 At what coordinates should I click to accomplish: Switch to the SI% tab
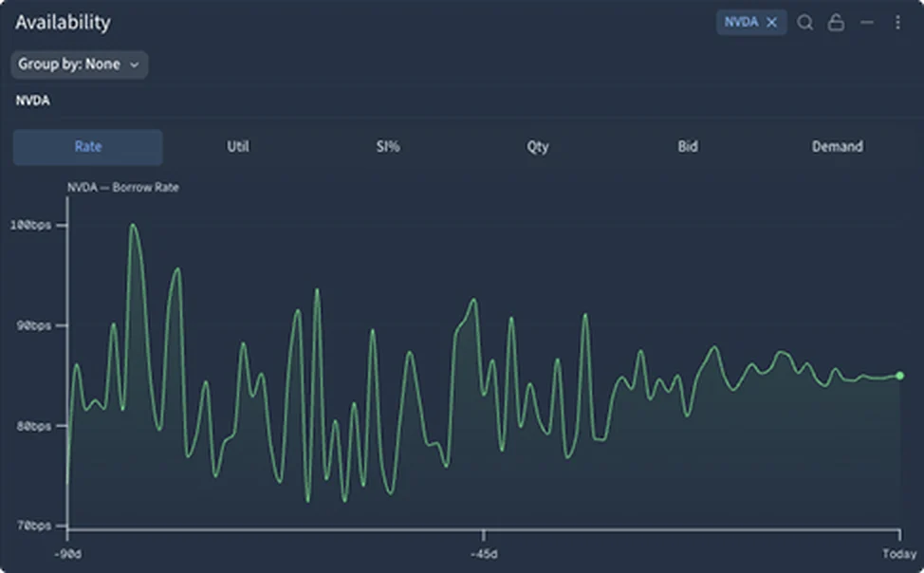click(388, 147)
